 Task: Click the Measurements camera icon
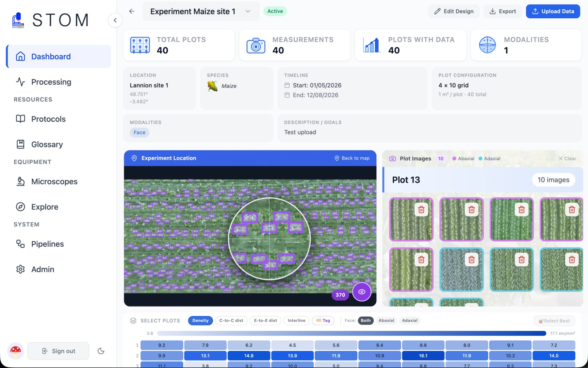(x=256, y=45)
